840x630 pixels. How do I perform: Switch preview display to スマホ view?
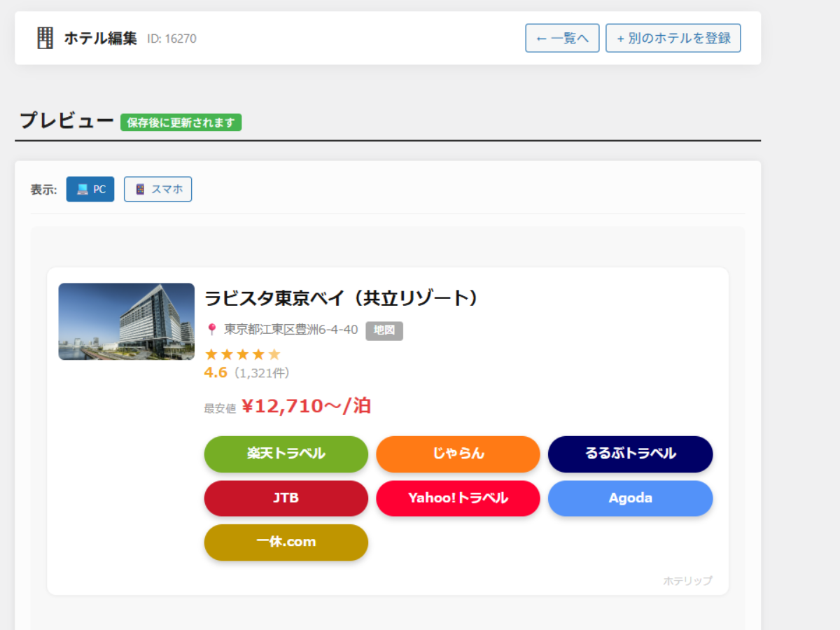(x=157, y=189)
